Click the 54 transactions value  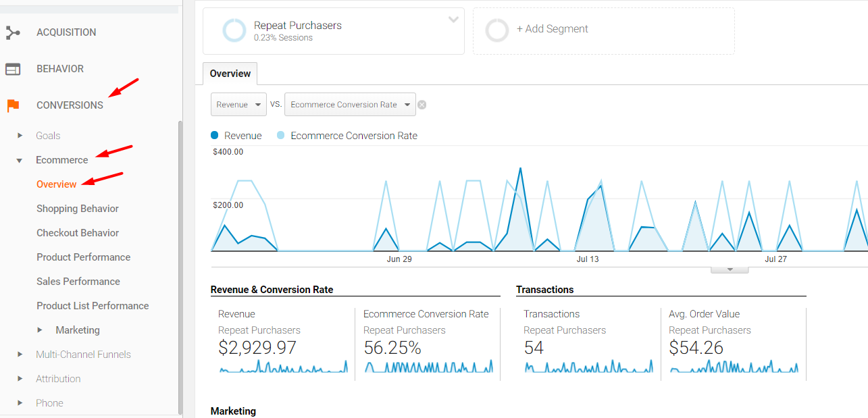click(x=534, y=348)
